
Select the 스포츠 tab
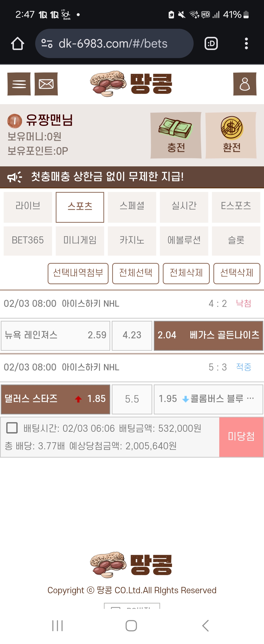point(80,207)
